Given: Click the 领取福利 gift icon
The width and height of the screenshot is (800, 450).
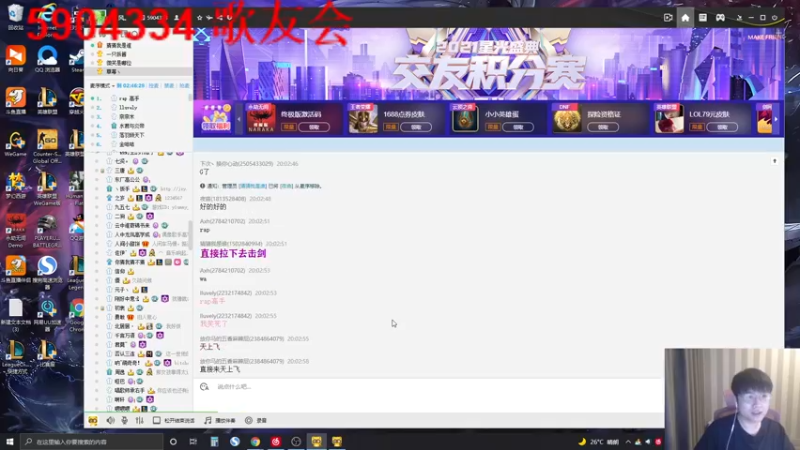Looking at the screenshot, I should [216, 118].
